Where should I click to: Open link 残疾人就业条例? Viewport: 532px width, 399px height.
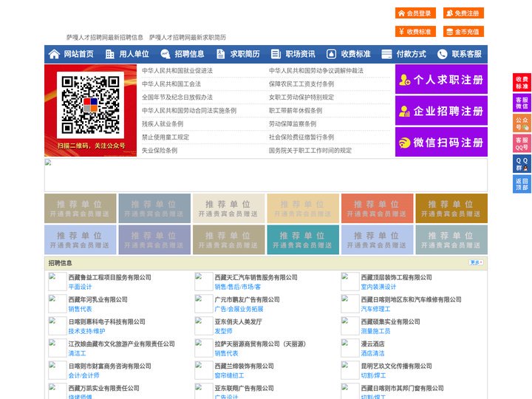coord(163,124)
